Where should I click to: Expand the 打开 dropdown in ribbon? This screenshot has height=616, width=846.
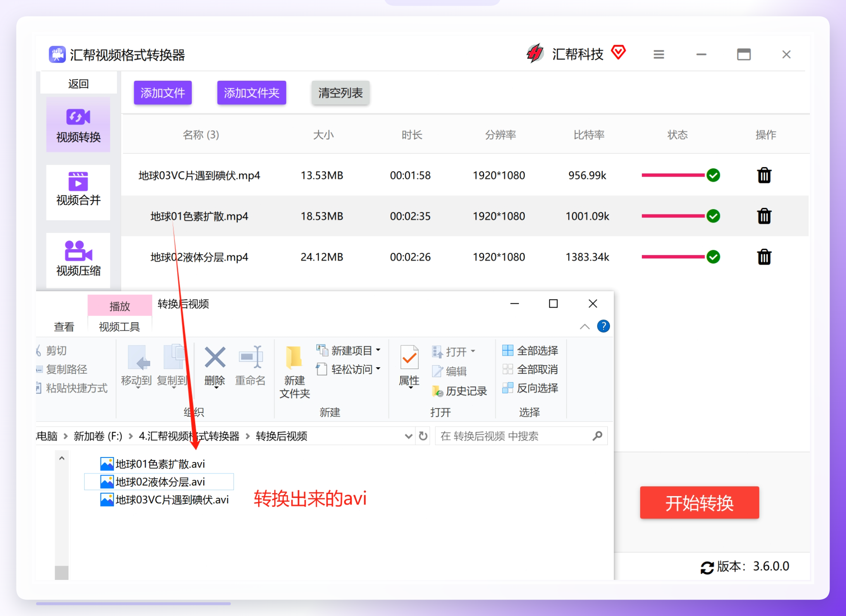click(473, 351)
